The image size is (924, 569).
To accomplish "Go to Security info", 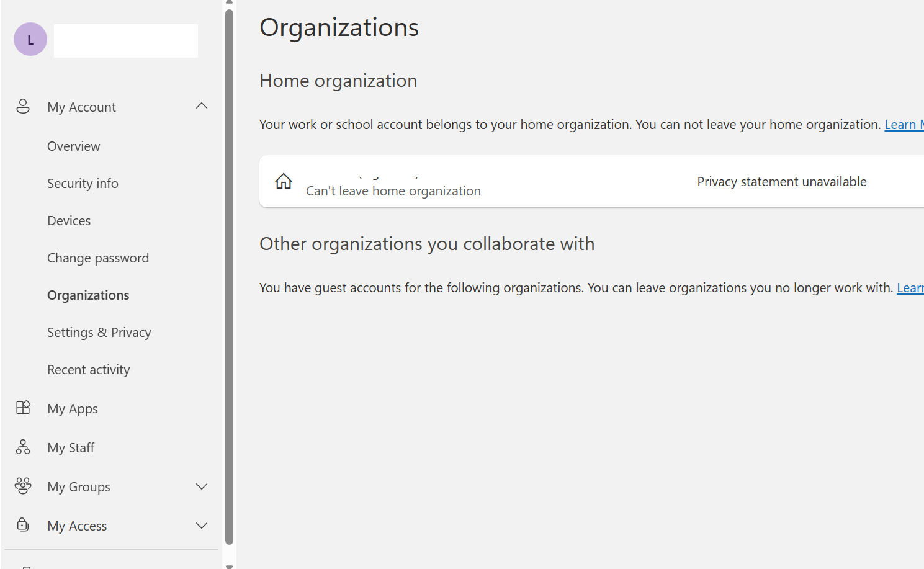I will tap(83, 184).
